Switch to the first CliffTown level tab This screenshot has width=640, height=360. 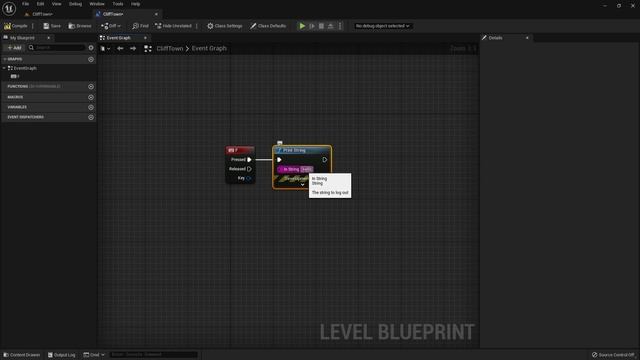coord(42,14)
